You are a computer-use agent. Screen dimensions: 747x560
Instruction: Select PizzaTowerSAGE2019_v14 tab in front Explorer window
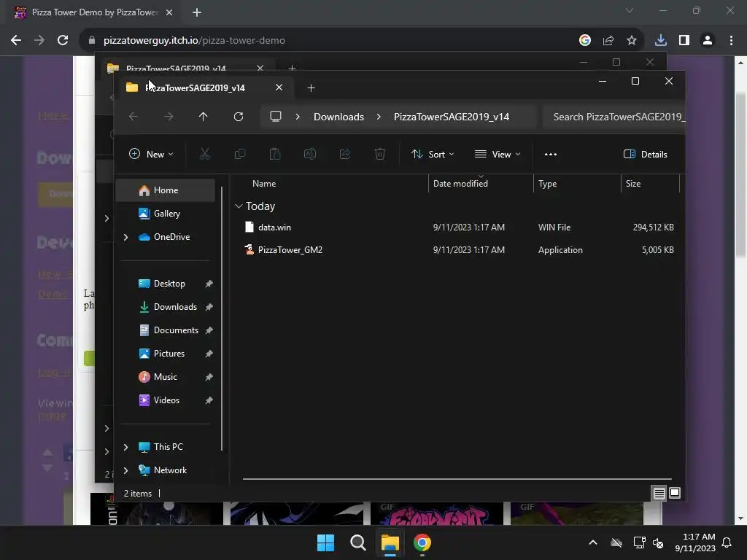(x=196, y=87)
